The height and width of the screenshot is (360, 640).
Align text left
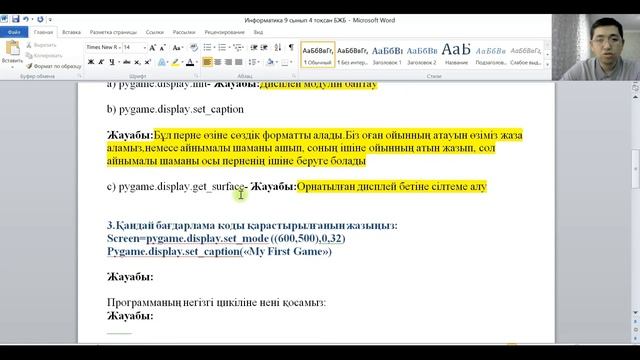(207, 62)
